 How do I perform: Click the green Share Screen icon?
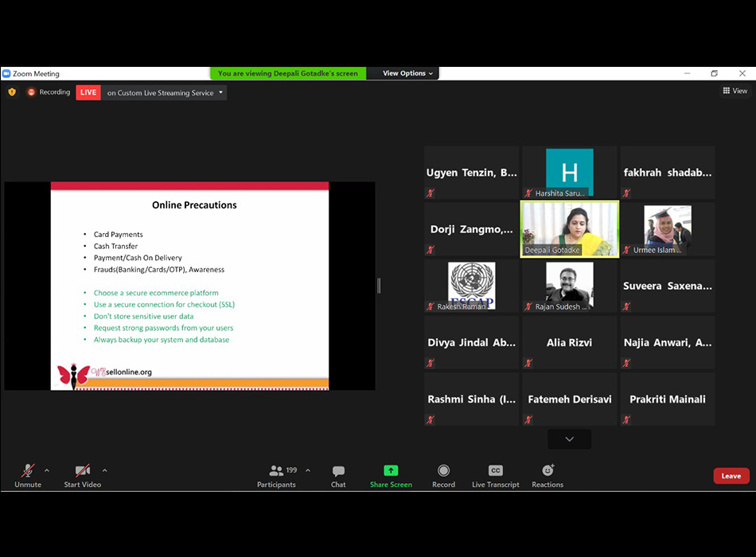(391, 470)
